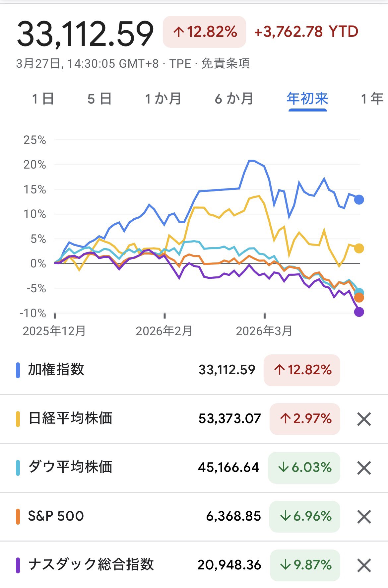Select the 1日 time range tab
The width and height of the screenshot is (388, 588).
[43, 99]
